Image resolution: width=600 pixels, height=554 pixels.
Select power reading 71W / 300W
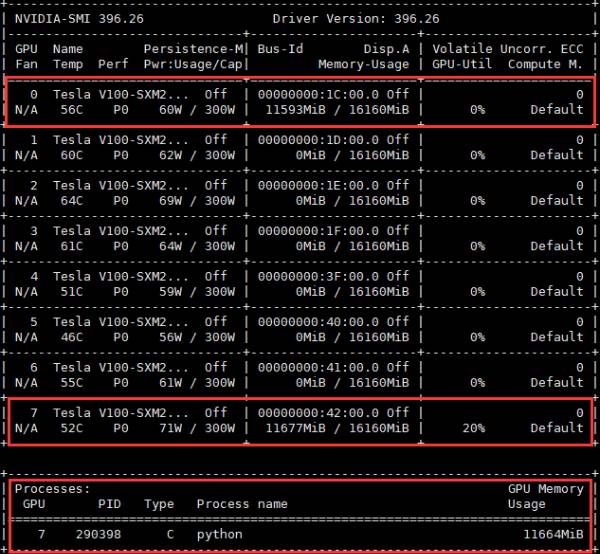197,429
